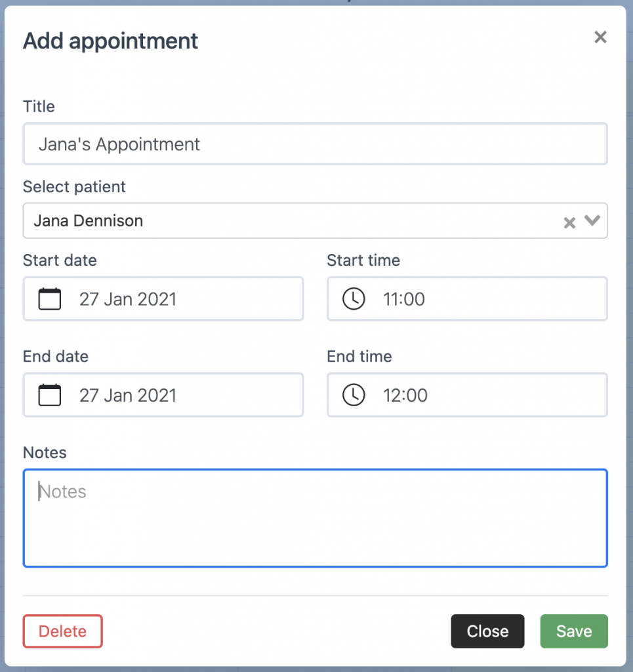The width and height of the screenshot is (633, 672).
Task: Clear the selected patient Jana Dennison
Action: 569,222
